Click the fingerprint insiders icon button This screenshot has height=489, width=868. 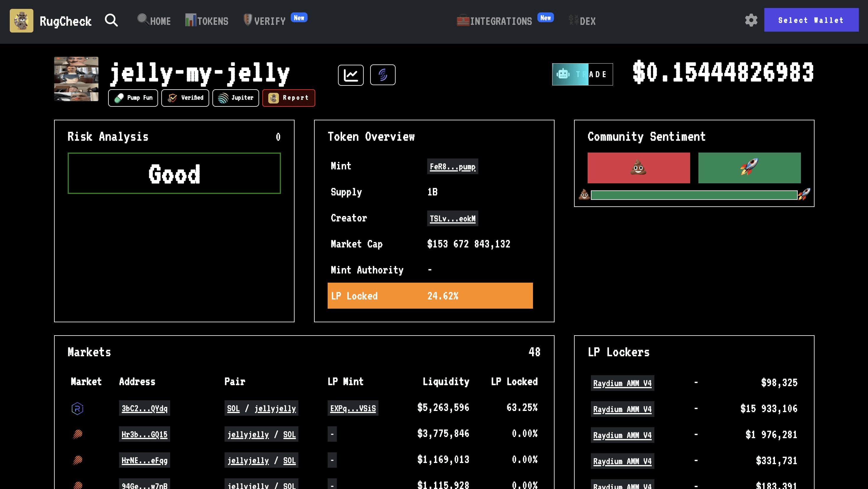coord(382,75)
